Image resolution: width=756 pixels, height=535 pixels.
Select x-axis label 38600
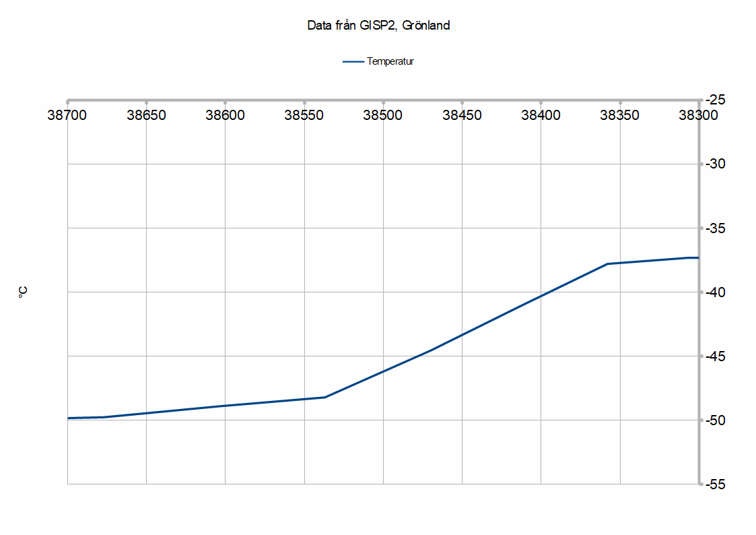[x=225, y=115]
